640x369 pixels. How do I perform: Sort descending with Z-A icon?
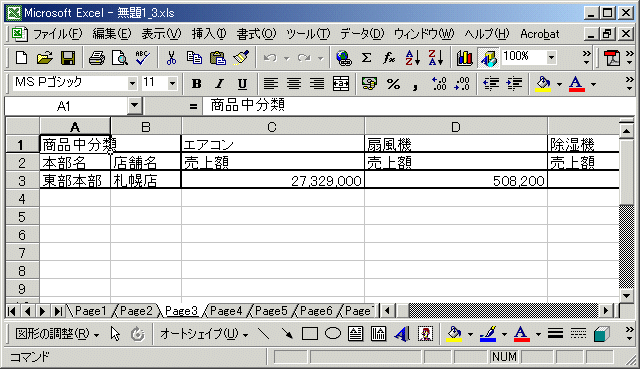coord(436,58)
